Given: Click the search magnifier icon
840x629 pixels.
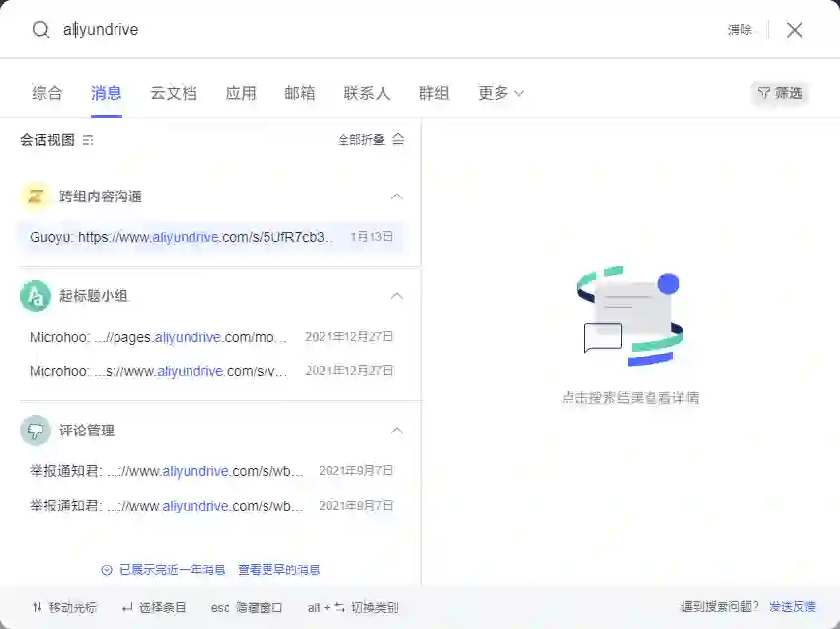Looking at the screenshot, I should pos(40,29).
